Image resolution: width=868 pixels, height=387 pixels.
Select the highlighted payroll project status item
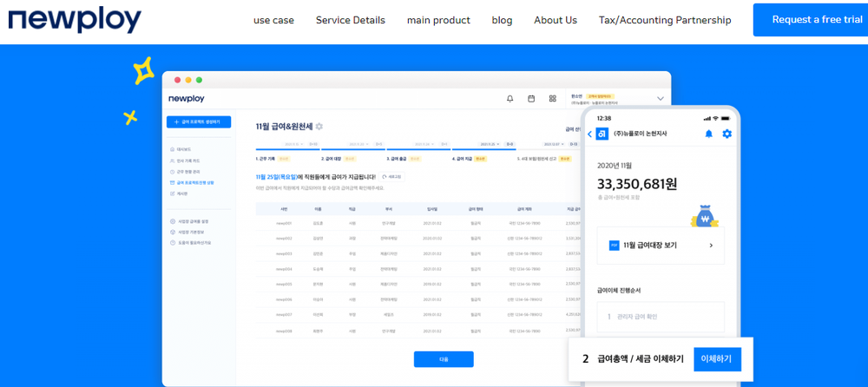point(192,183)
